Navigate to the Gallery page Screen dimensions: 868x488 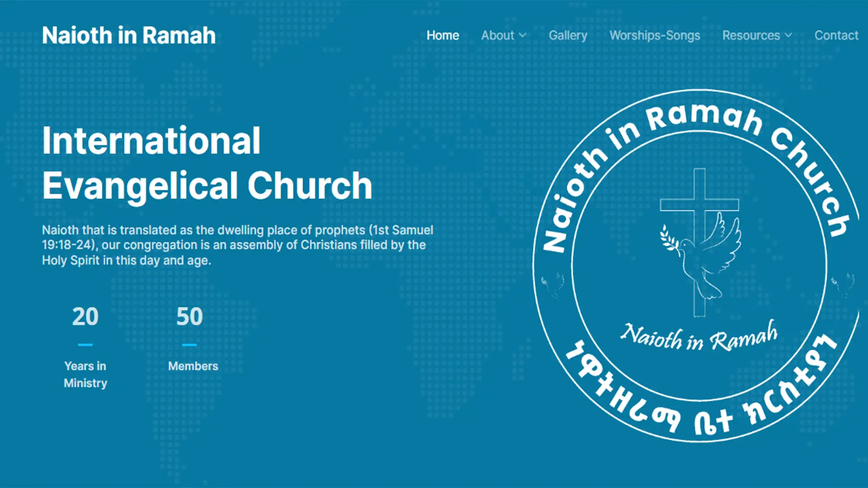pyautogui.click(x=568, y=35)
